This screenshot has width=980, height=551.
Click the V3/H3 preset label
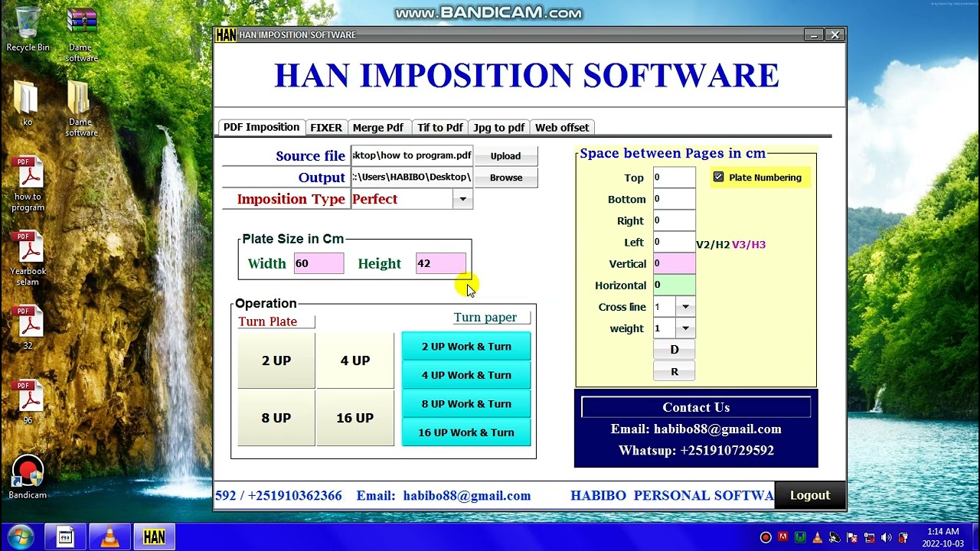click(749, 245)
